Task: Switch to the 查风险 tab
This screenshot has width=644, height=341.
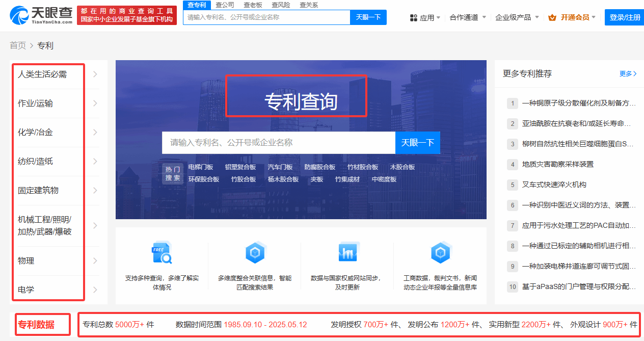Action: (281, 5)
